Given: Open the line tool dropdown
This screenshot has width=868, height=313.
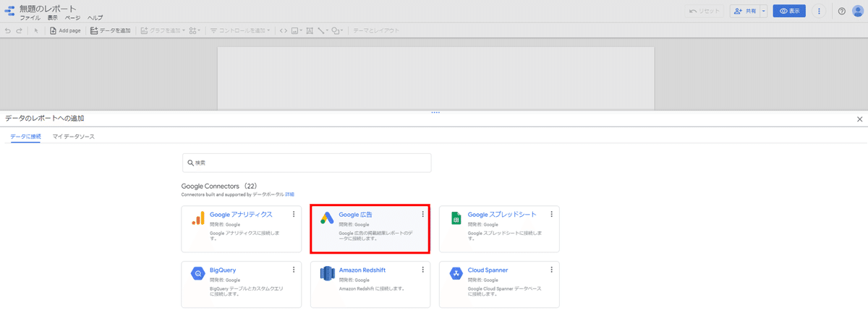Looking at the screenshot, I should pos(323,30).
